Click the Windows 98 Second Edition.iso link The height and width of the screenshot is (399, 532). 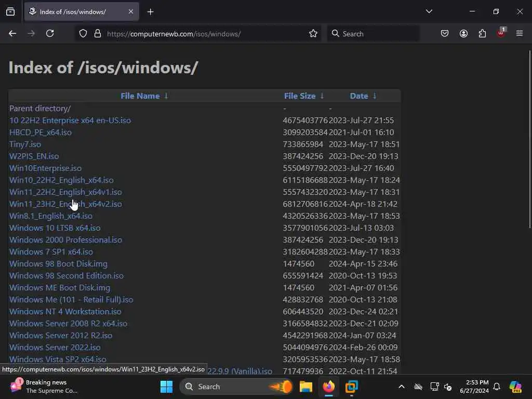[66, 275]
